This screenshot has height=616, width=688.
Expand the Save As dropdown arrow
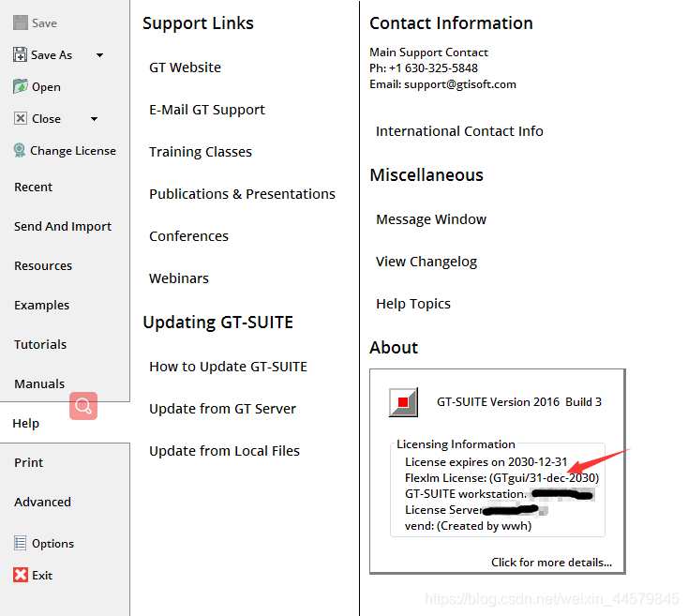click(x=99, y=55)
